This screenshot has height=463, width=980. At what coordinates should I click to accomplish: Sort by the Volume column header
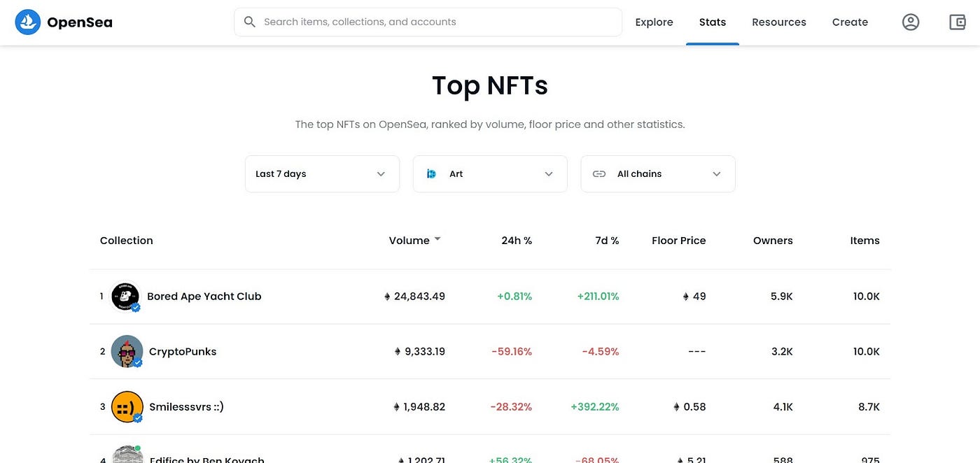click(409, 241)
